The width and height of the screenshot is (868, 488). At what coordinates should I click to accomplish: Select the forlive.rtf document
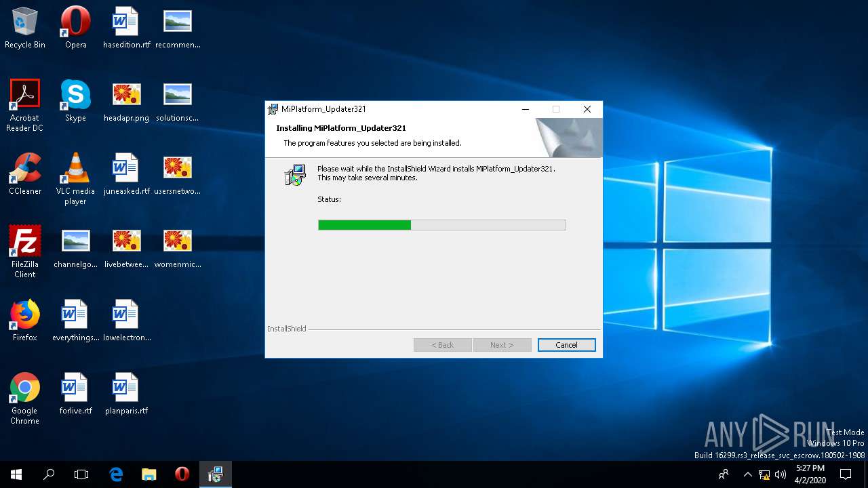(75, 394)
